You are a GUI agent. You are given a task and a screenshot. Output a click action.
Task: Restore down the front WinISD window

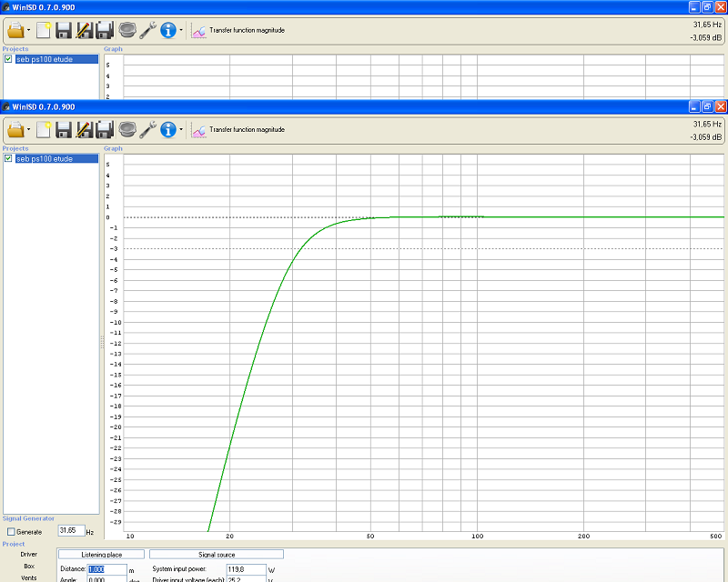707,106
